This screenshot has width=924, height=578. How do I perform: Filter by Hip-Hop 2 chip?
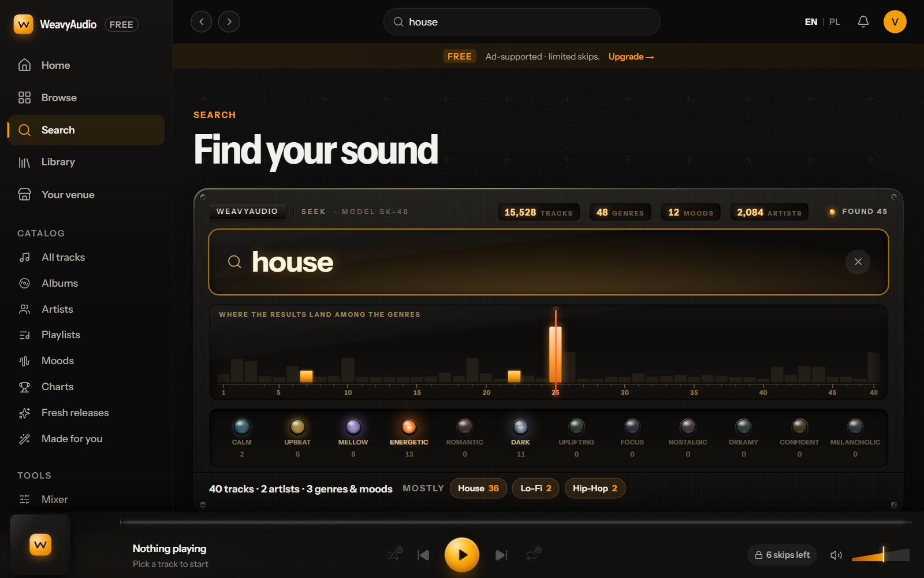(x=595, y=488)
